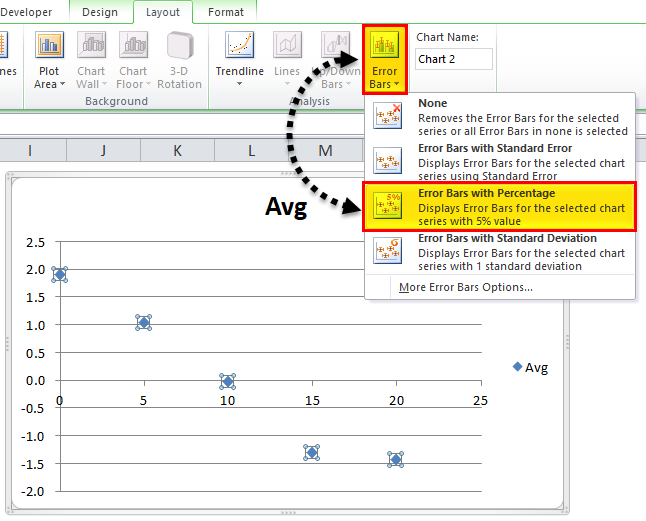Viewport: 646px width, 521px height.
Task: Choose None to remove error bars
Action: [x=500, y=117]
